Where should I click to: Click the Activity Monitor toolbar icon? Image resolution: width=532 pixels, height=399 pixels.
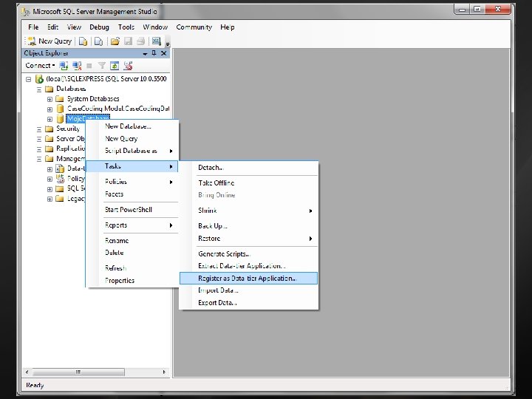(157, 41)
